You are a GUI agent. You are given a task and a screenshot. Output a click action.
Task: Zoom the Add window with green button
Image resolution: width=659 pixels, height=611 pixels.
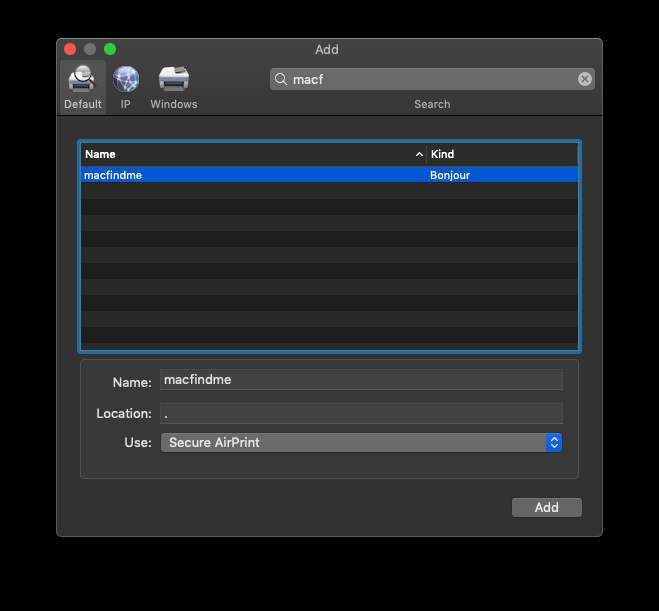pyautogui.click(x=110, y=49)
